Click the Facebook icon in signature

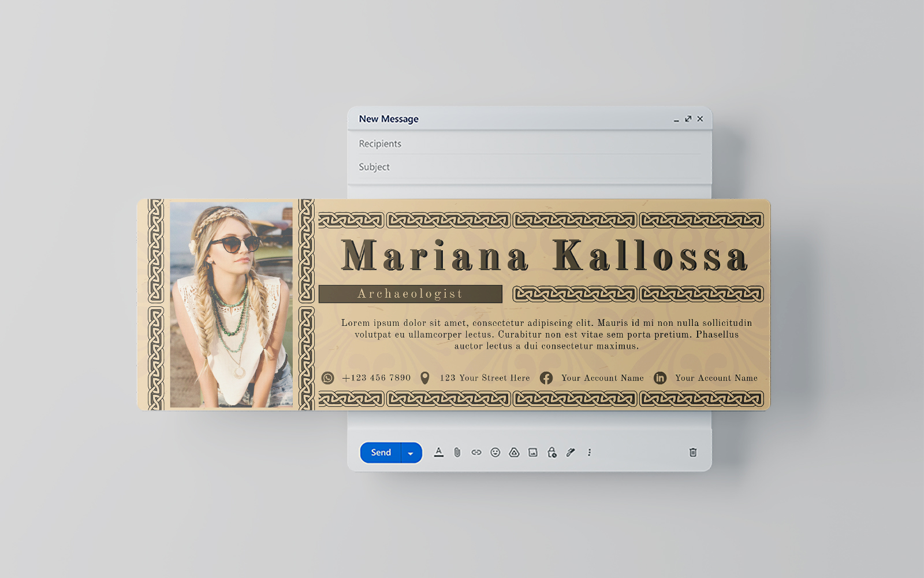click(x=546, y=378)
